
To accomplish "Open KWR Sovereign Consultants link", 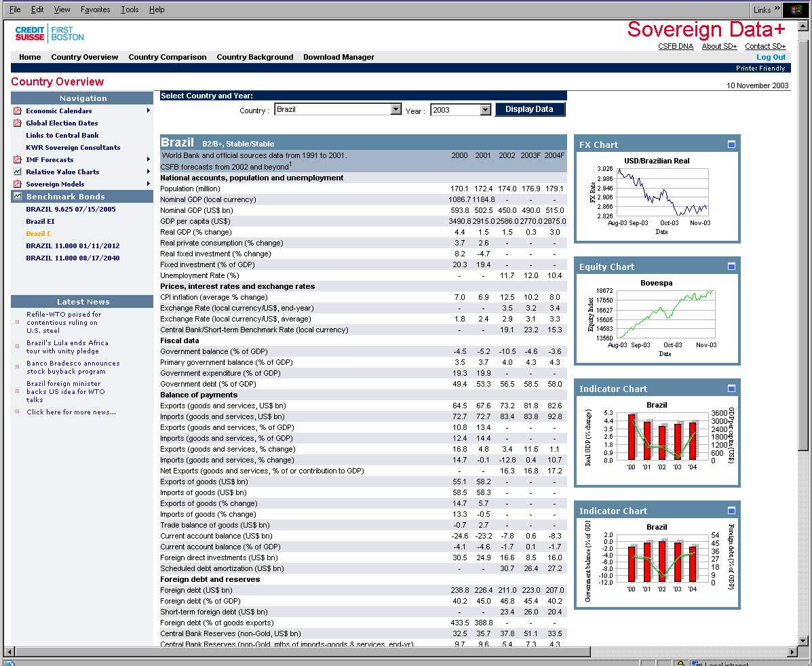I will point(73,147).
